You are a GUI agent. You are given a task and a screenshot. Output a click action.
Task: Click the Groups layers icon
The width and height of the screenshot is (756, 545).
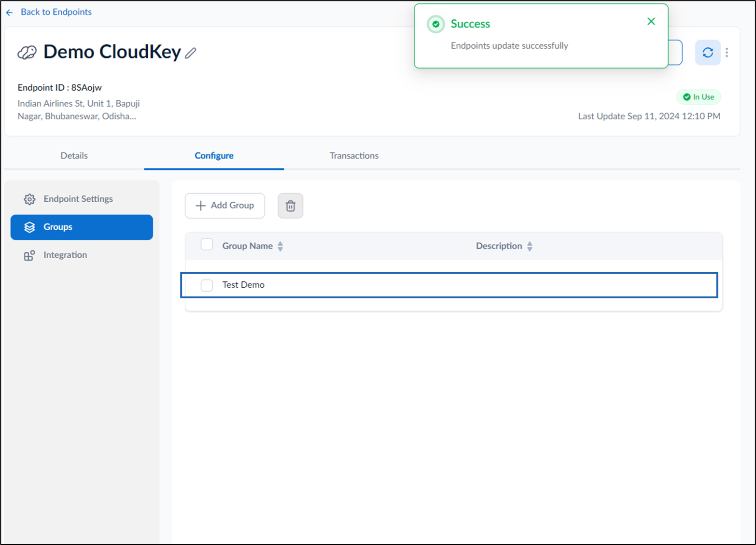click(x=29, y=227)
